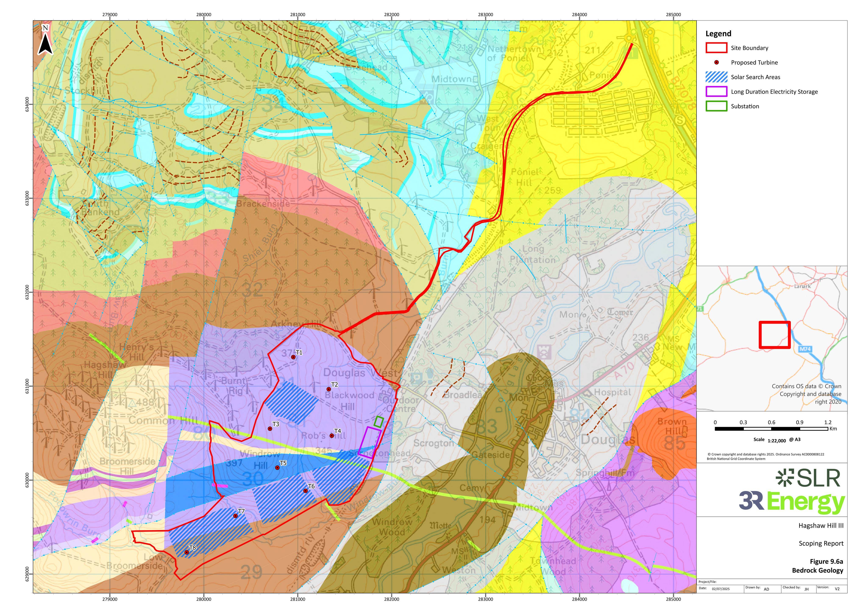Click the 'Figure 9.6a' label
Viewport: 868px width, 614px height.
pos(826,561)
